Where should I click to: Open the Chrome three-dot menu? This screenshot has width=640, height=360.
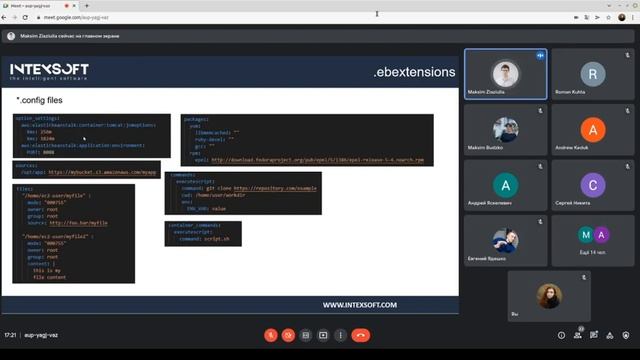click(633, 18)
